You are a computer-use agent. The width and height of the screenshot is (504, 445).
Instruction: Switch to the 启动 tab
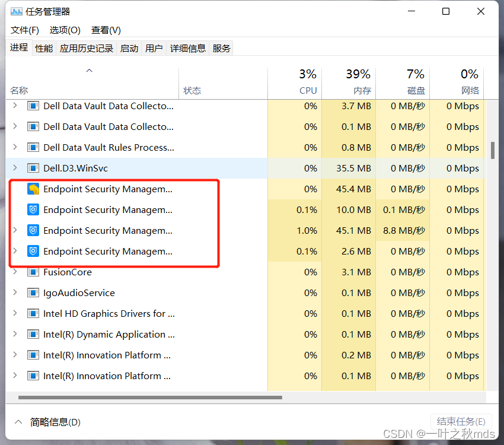[129, 48]
